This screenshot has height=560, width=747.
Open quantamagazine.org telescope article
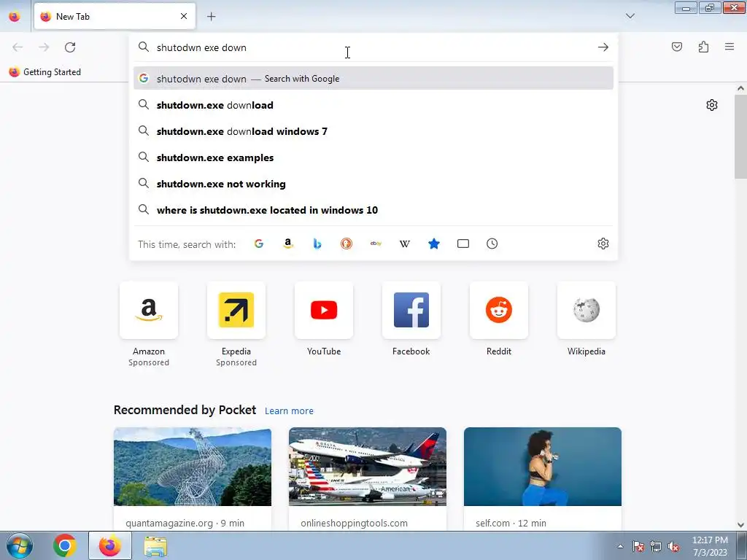193,478
